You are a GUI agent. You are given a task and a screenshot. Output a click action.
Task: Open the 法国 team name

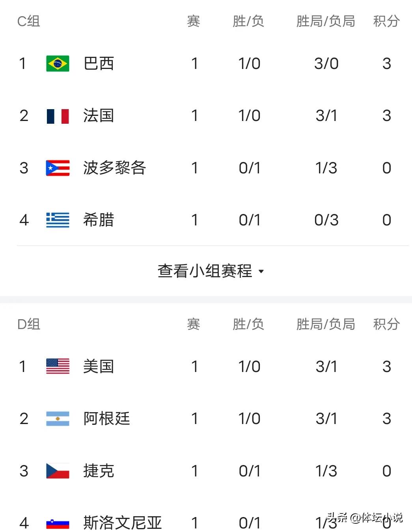(99, 116)
